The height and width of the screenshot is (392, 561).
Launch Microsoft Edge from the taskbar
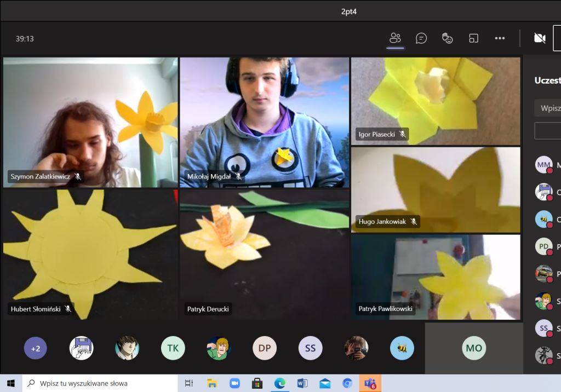[x=279, y=383]
